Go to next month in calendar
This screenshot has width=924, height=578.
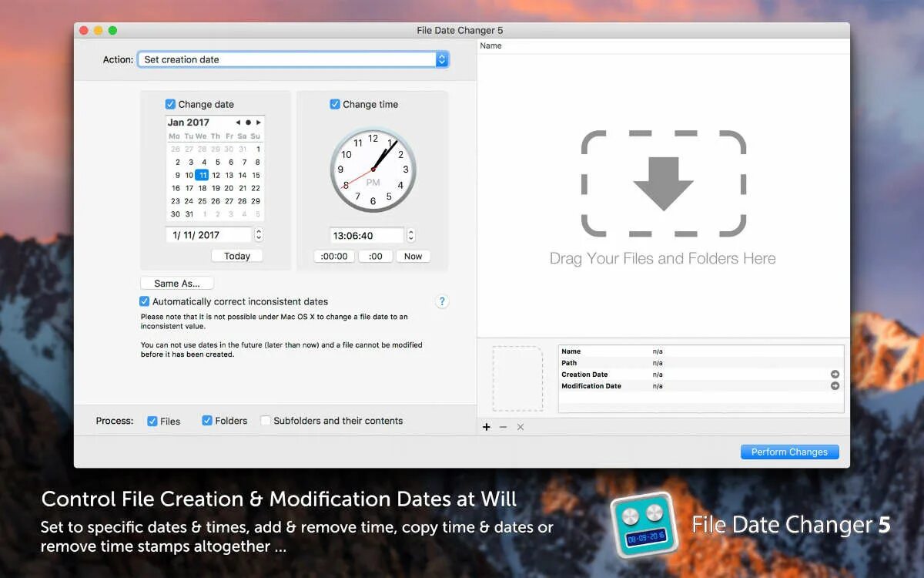point(259,123)
